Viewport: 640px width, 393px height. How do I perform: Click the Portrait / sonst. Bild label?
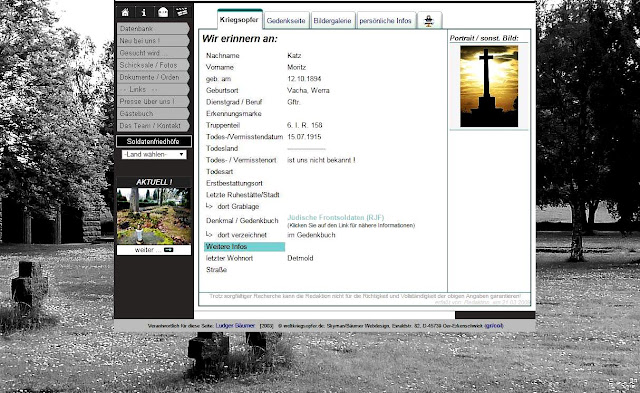(484, 38)
